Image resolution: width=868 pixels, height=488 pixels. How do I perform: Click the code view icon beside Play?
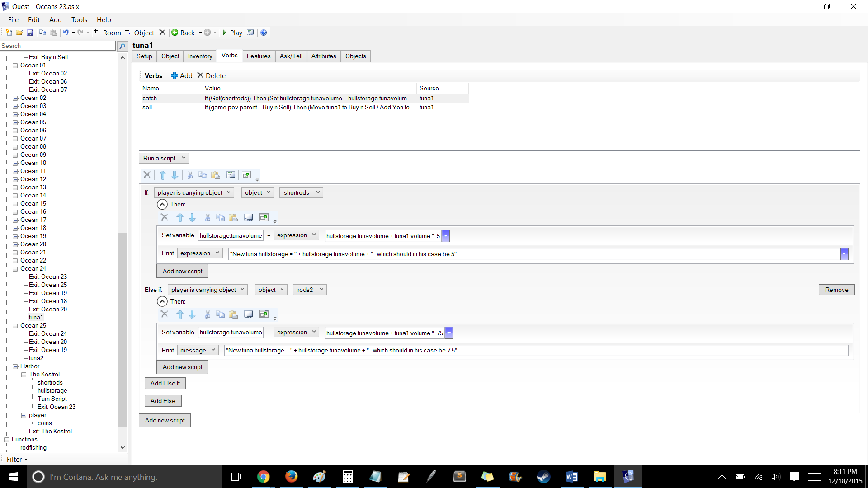[x=250, y=33]
